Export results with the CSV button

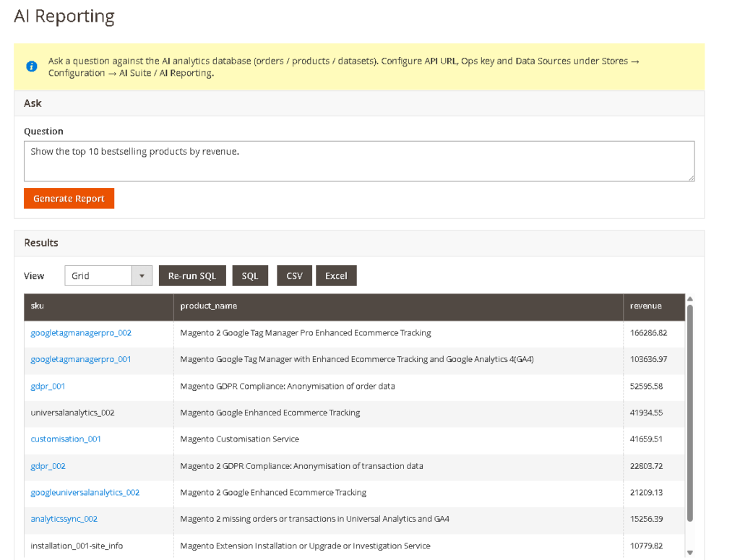coord(295,275)
